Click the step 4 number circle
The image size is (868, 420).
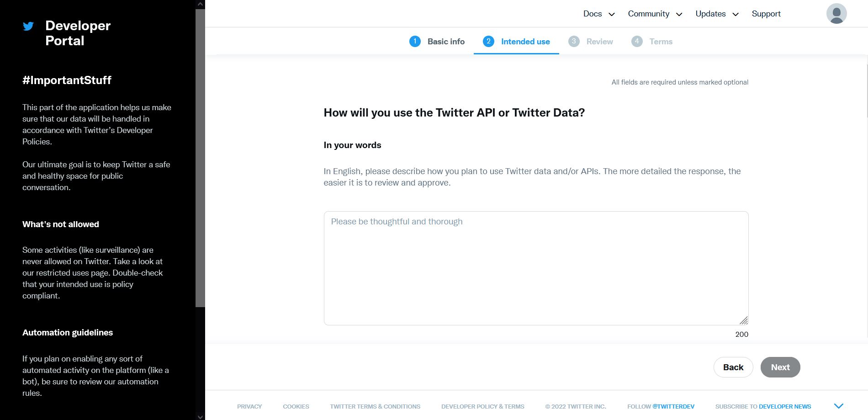click(x=637, y=42)
